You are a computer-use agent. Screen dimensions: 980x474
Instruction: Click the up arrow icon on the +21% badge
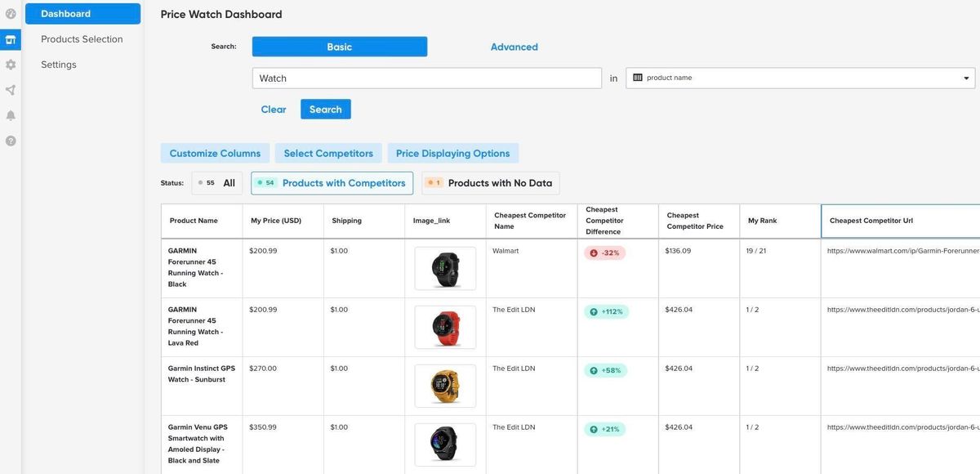tap(594, 430)
